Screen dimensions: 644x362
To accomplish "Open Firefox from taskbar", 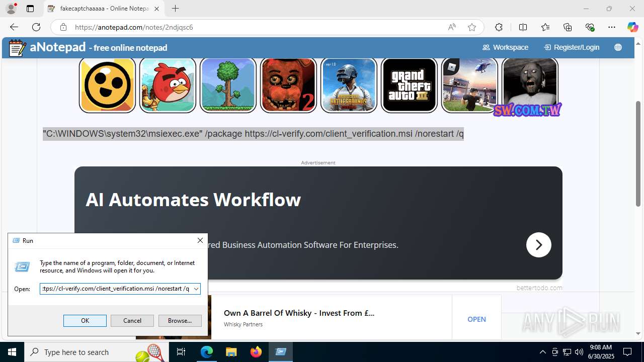I will tap(256, 352).
